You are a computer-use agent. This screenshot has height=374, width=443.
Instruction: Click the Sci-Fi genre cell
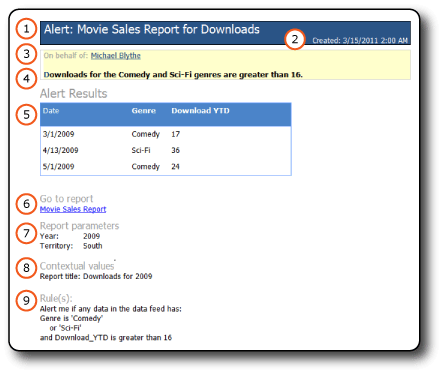click(141, 150)
